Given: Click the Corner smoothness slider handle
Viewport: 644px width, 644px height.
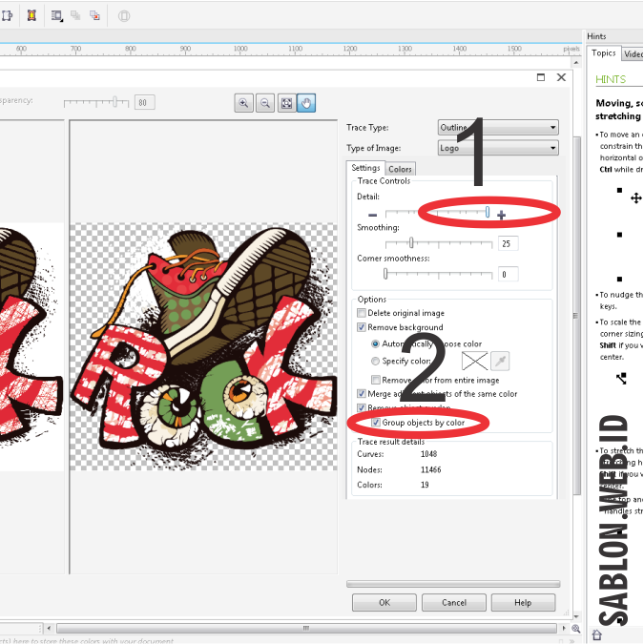Looking at the screenshot, I should pyautogui.click(x=385, y=274).
